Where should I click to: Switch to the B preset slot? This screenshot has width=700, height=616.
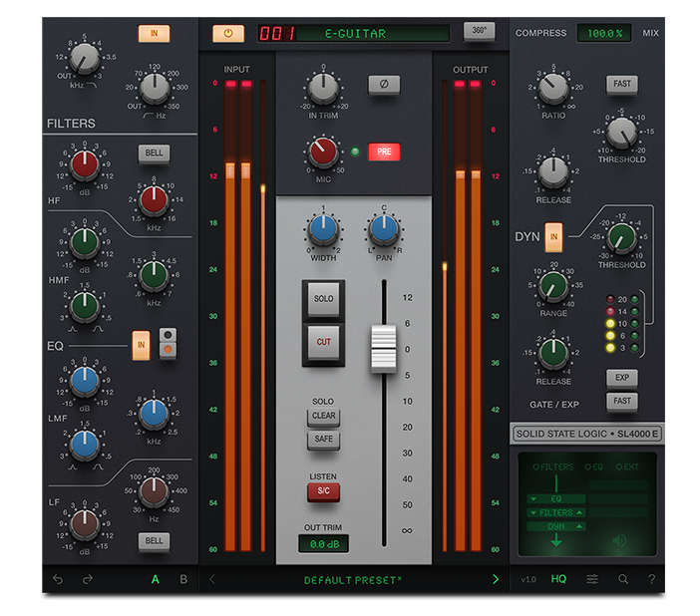point(183,579)
